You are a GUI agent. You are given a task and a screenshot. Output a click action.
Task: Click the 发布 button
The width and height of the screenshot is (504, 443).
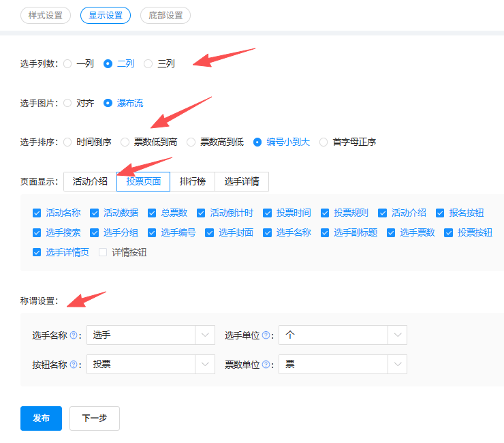tap(41, 418)
